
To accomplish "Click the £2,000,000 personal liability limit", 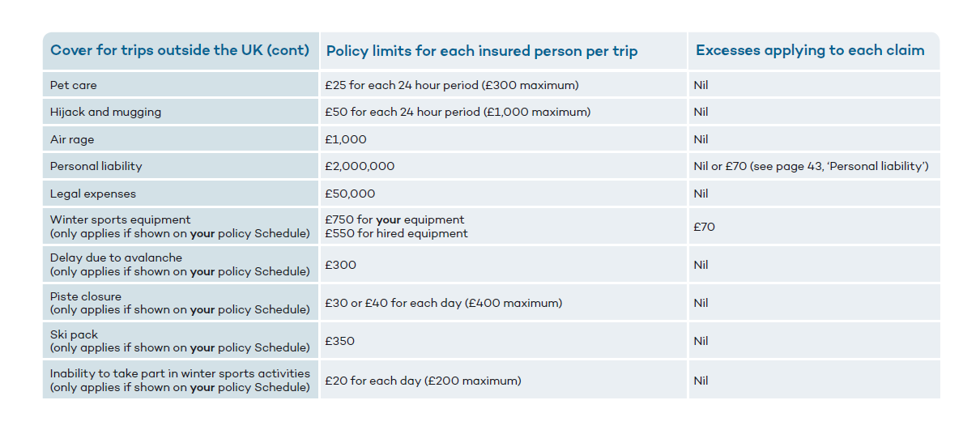I will [x=360, y=166].
